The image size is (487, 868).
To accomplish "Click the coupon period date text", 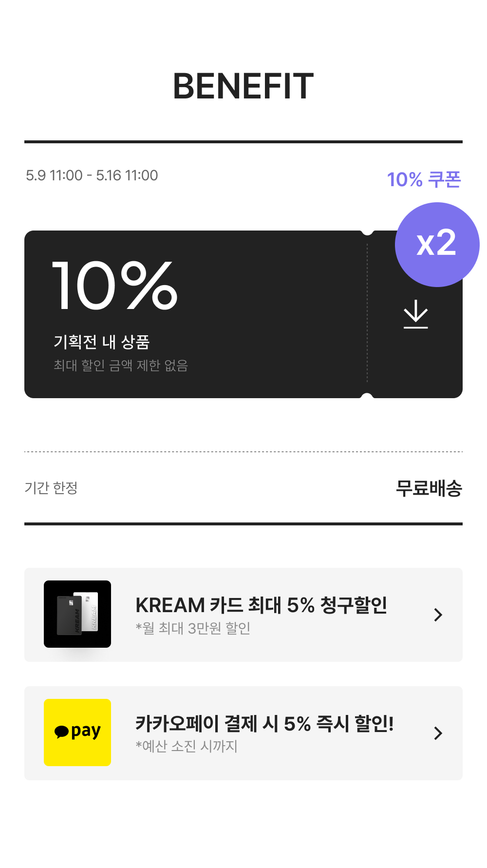I will (92, 175).
